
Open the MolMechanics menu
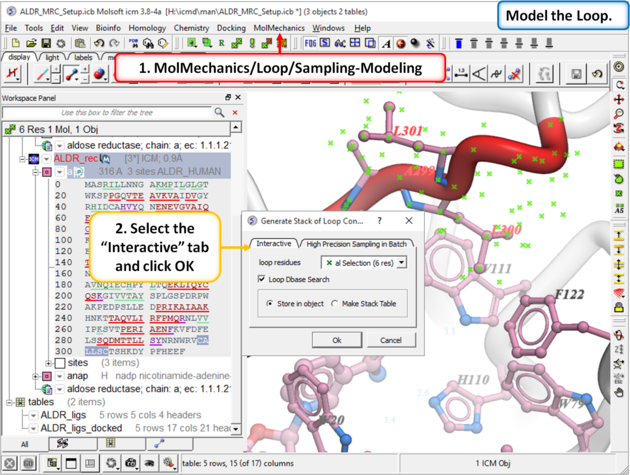point(278,28)
